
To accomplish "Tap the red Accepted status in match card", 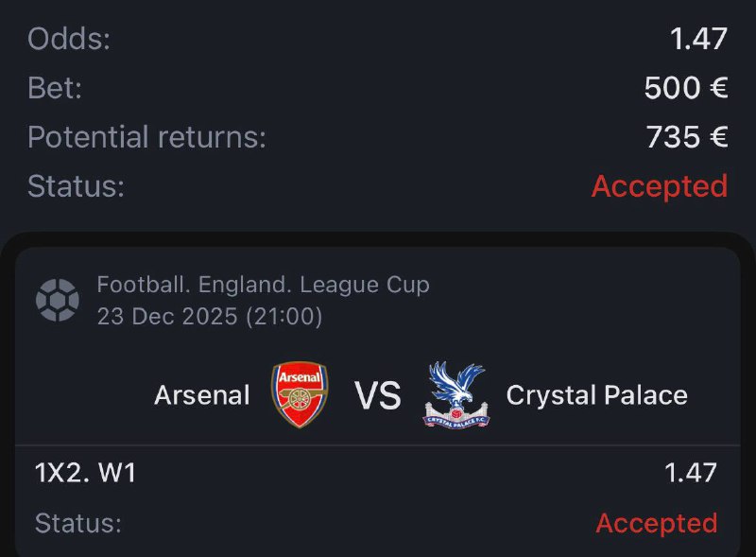I will pos(656,523).
